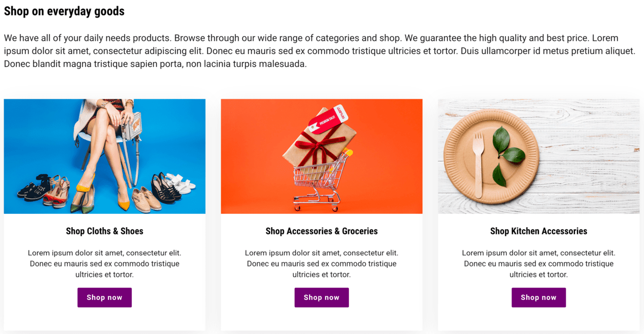Screen dimensions: 644x334
Task: Click the description text under Kitchen Accessories
Action: tap(538, 264)
